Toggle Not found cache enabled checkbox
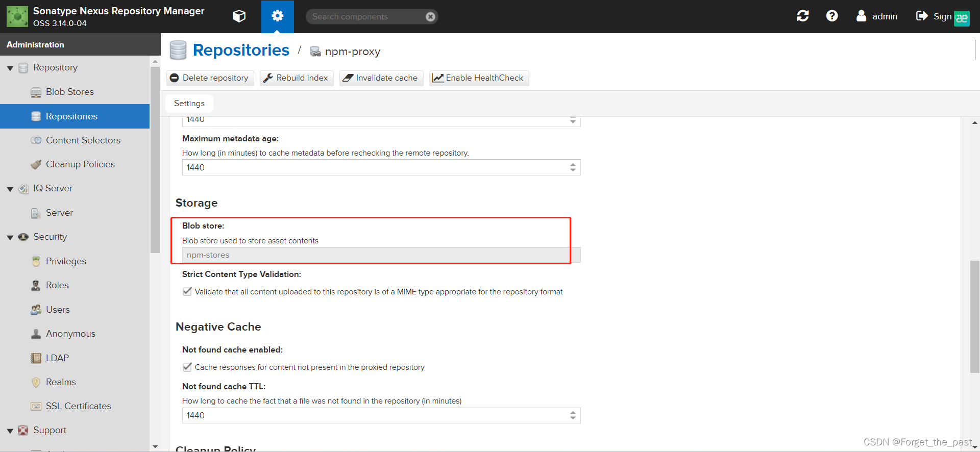Image resolution: width=980 pixels, height=452 pixels. click(187, 367)
